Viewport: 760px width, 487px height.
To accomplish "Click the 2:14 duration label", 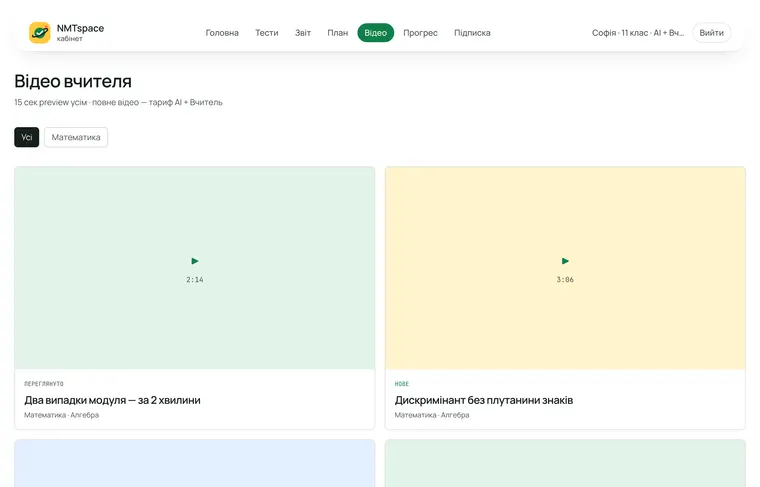I will [x=195, y=280].
